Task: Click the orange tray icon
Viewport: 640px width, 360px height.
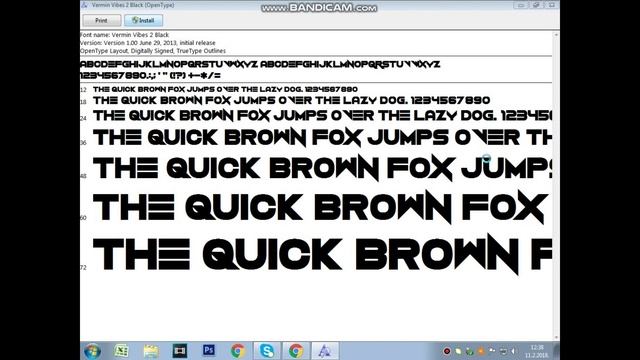Action: 481,351
